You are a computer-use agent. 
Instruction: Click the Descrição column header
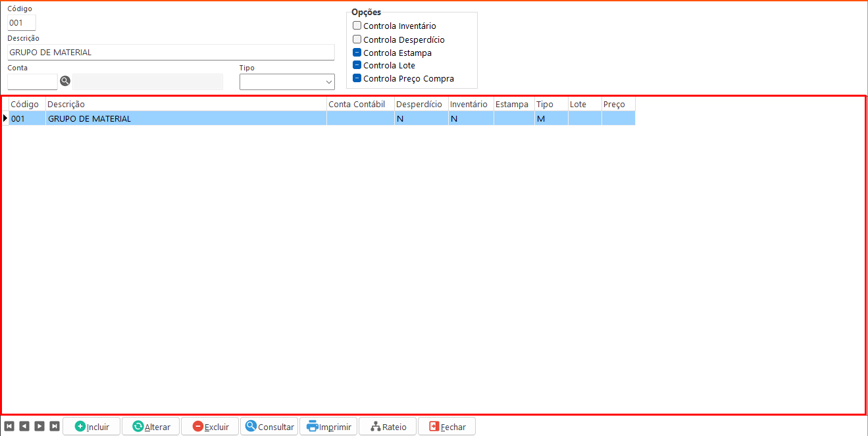(186, 104)
